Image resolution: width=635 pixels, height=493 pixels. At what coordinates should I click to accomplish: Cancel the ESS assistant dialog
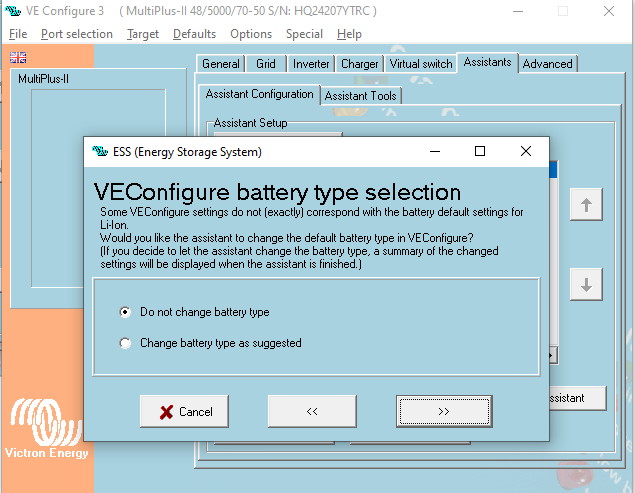[184, 411]
